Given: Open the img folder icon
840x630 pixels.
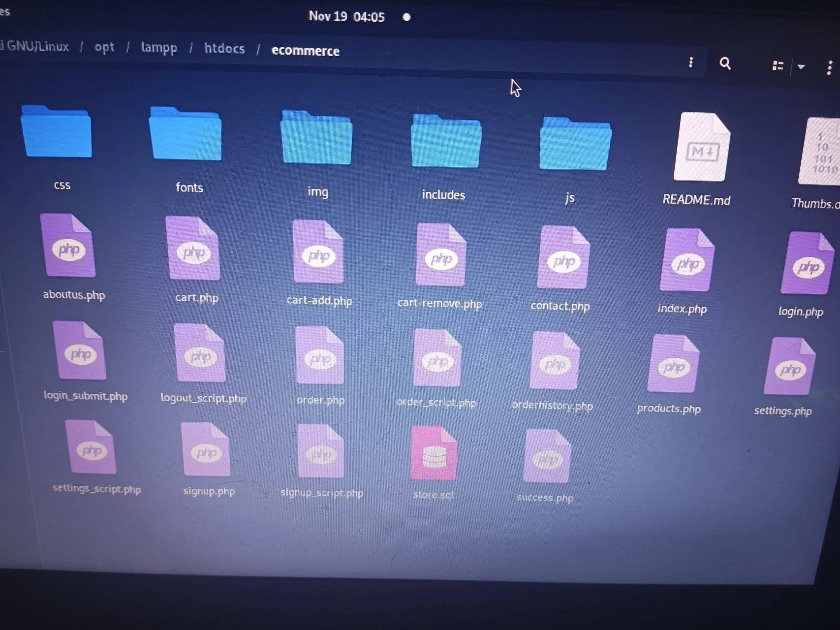Looking at the screenshot, I should [x=316, y=137].
